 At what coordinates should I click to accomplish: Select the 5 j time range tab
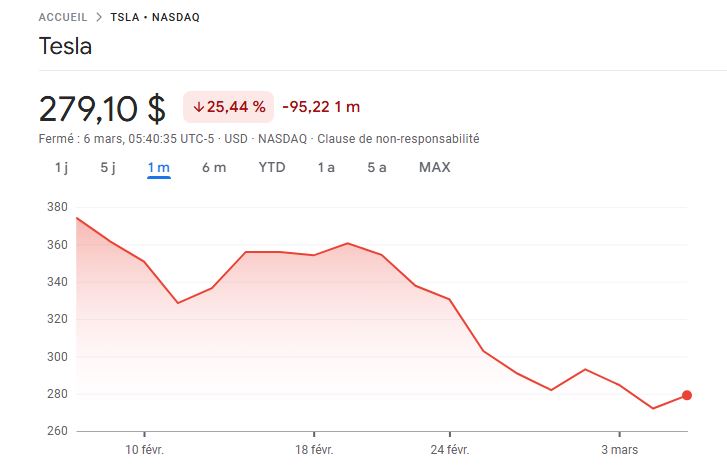108,168
